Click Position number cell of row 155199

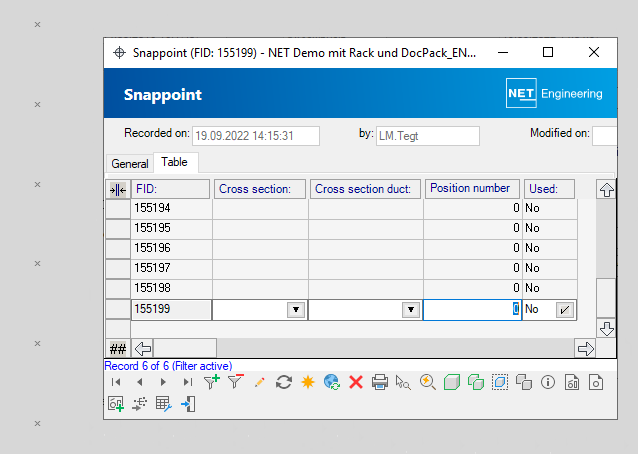472,310
